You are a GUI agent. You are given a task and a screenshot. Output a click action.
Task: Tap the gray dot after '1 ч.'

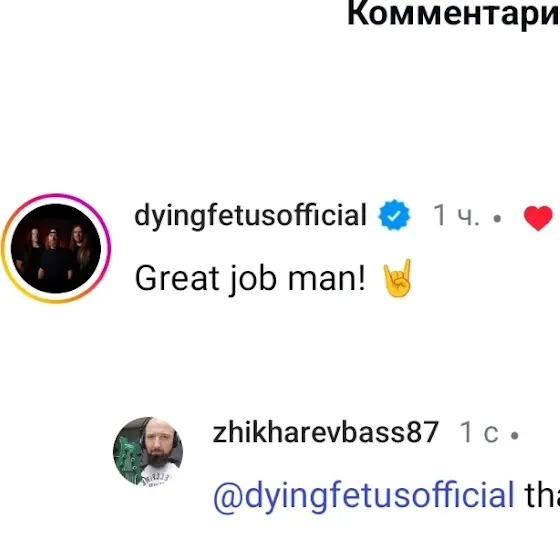tap(497, 218)
